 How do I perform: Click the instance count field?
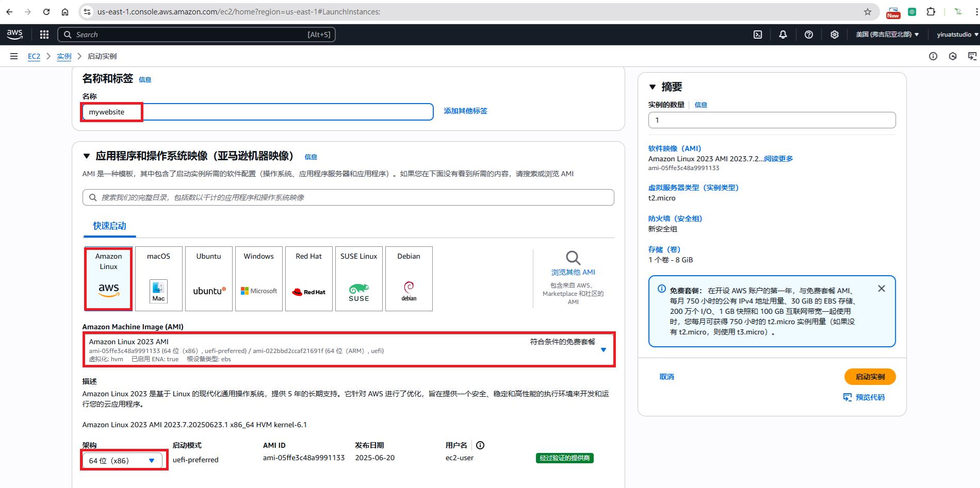(x=772, y=120)
